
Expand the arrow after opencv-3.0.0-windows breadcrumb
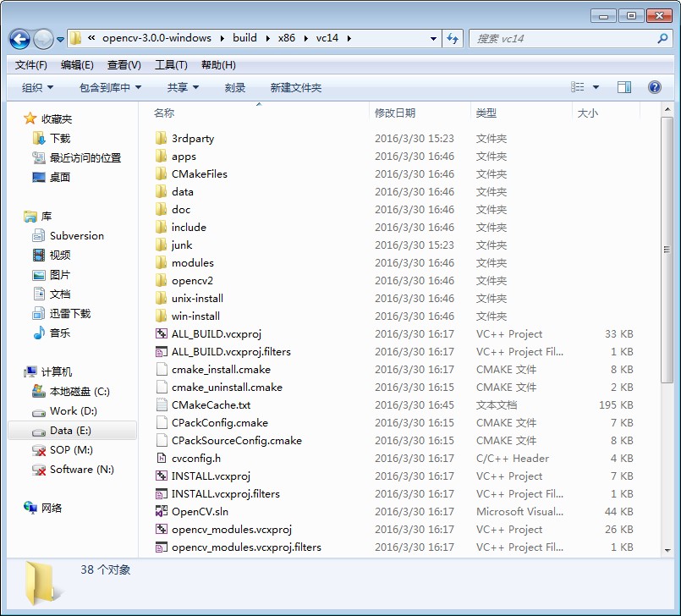[222, 39]
